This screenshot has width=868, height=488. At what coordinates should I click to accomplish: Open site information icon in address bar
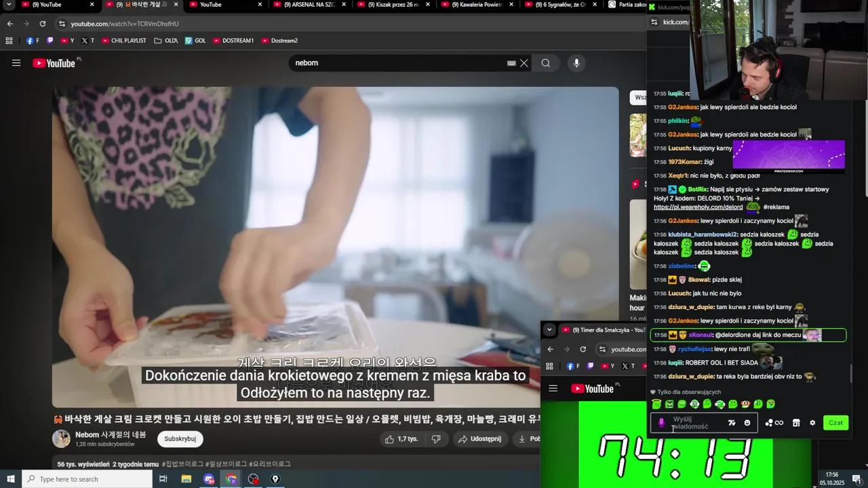point(62,24)
